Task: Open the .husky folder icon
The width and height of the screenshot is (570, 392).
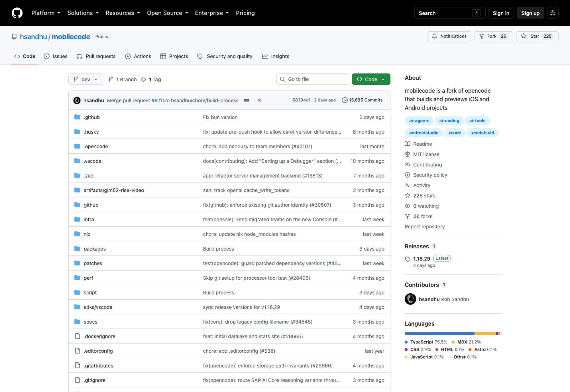Action: [77, 131]
